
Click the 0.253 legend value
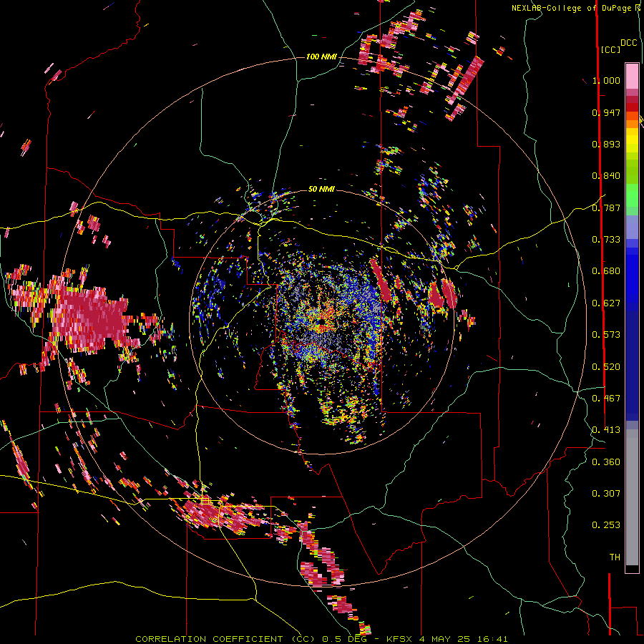606,525
